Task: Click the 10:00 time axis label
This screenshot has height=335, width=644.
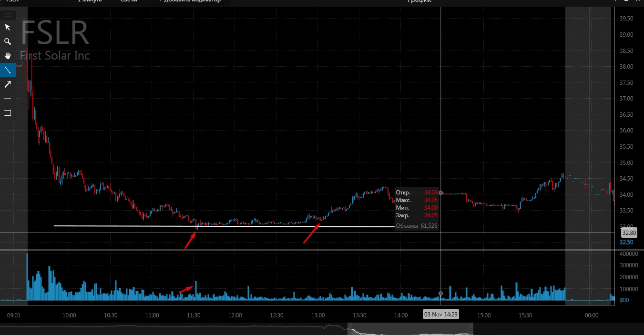Action: coord(70,315)
